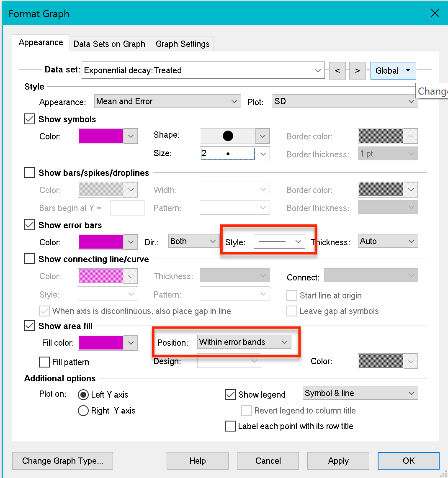The height and width of the screenshot is (478, 448).
Task: Toggle the Show symbols checkbox
Action: click(29, 119)
